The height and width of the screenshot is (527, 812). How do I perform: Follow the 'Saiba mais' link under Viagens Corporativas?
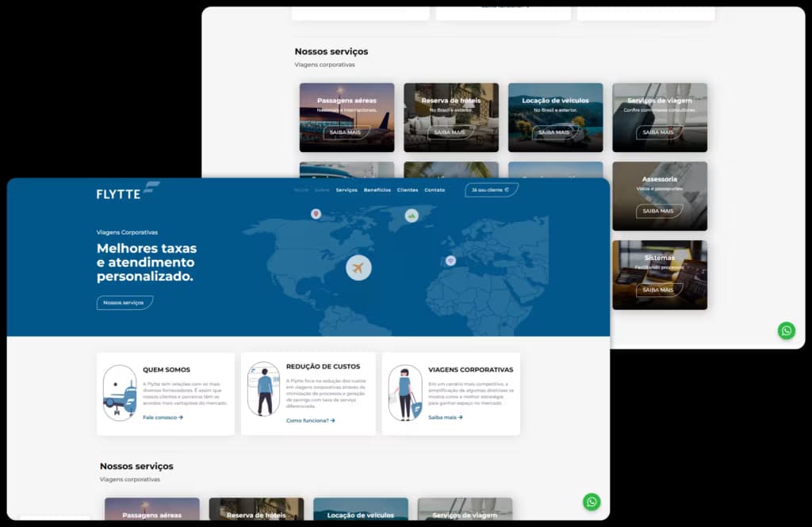pyautogui.click(x=446, y=418)
